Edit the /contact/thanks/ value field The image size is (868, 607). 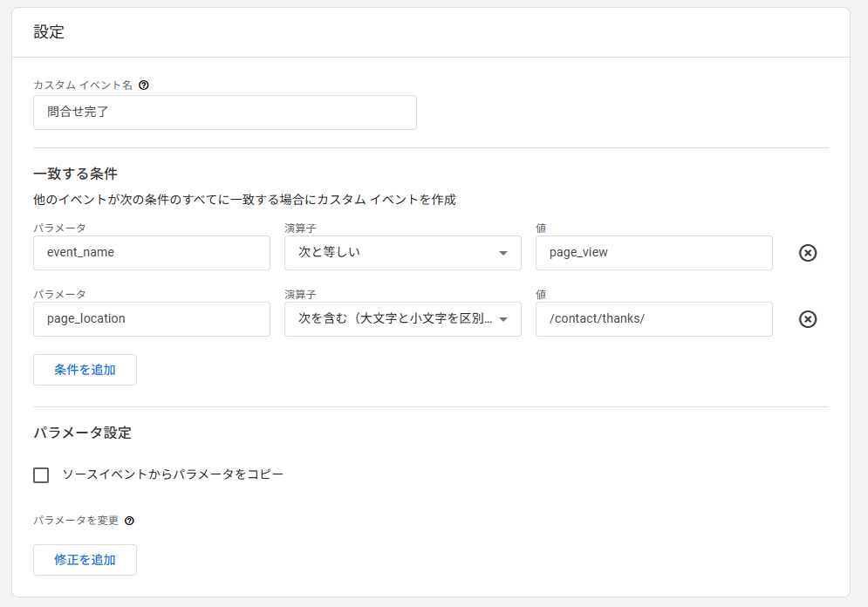[653, 319]
